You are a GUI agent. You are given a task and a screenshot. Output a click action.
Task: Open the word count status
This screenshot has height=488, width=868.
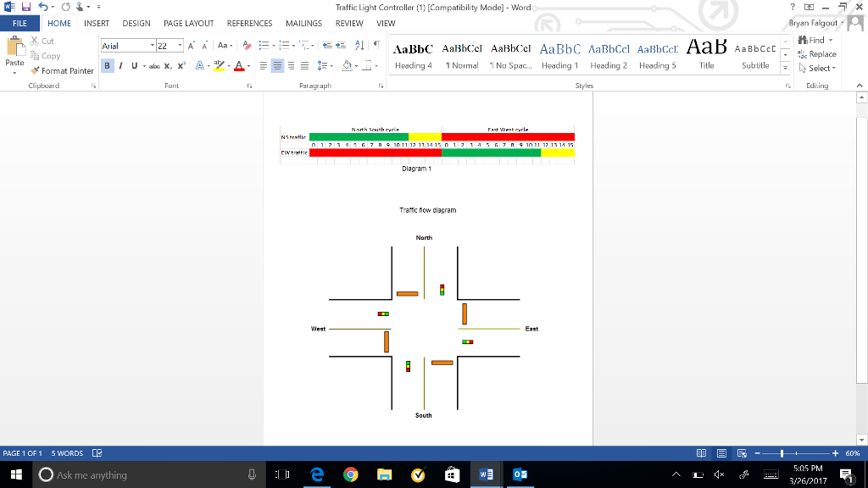click(x=67, y=453)
